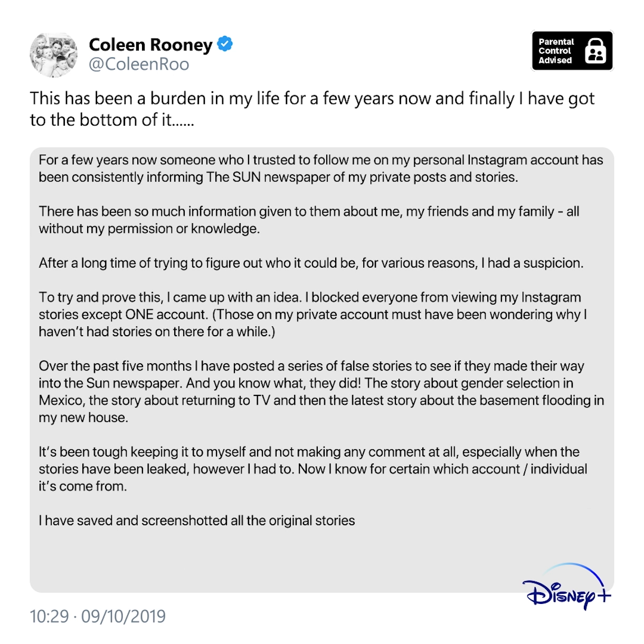Click the sentence starting 'After a long time'
644x644 pixels.
311,263
